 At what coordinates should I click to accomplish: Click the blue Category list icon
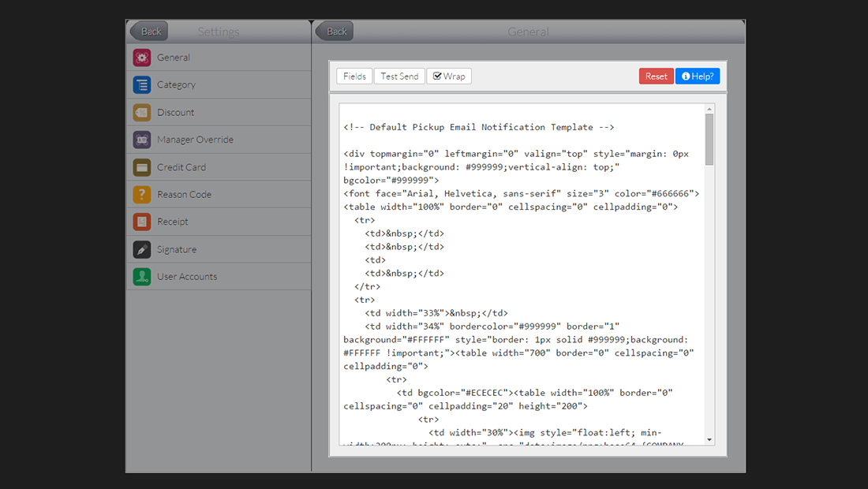[x=142, y=85]
